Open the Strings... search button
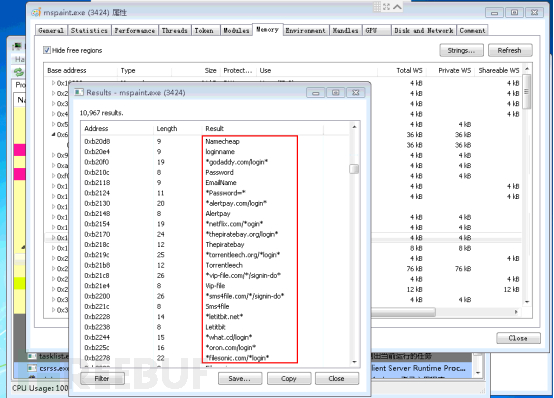This screenshot has height=398, width=554. pyautogui.click(x=461, y=50)
